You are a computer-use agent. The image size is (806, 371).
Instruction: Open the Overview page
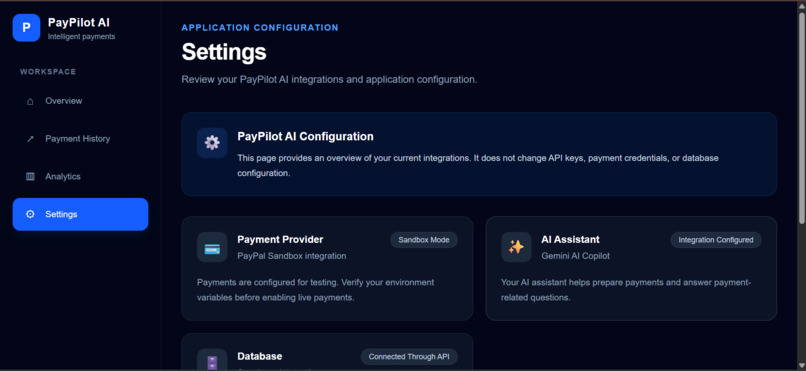point(80,101)
